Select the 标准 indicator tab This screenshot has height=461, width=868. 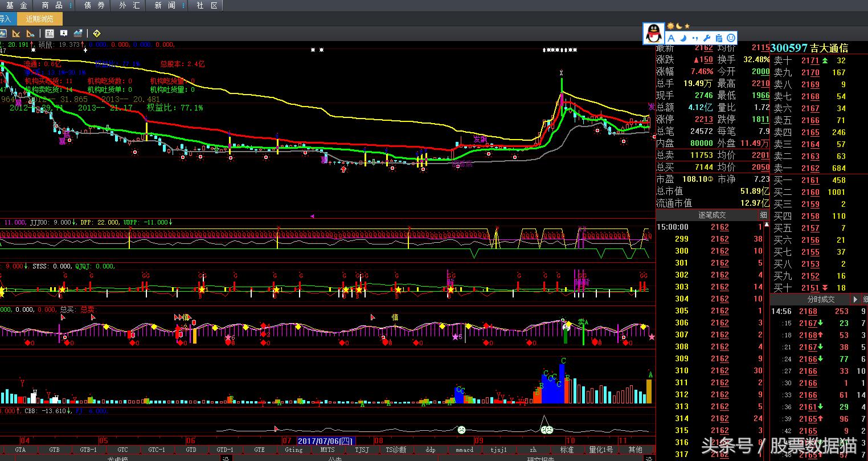coord(567,450)
